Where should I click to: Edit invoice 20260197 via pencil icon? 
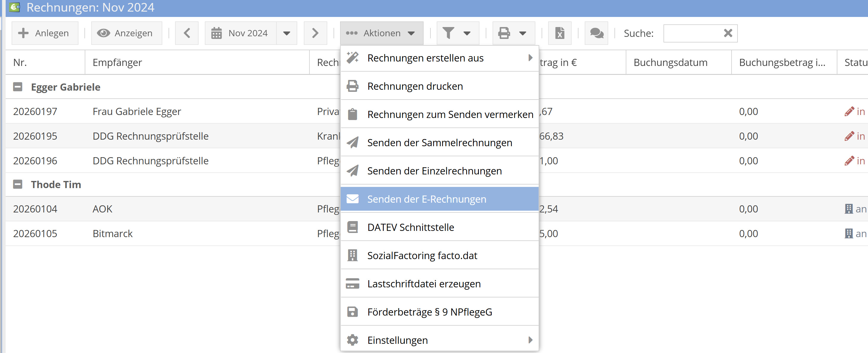850,111
